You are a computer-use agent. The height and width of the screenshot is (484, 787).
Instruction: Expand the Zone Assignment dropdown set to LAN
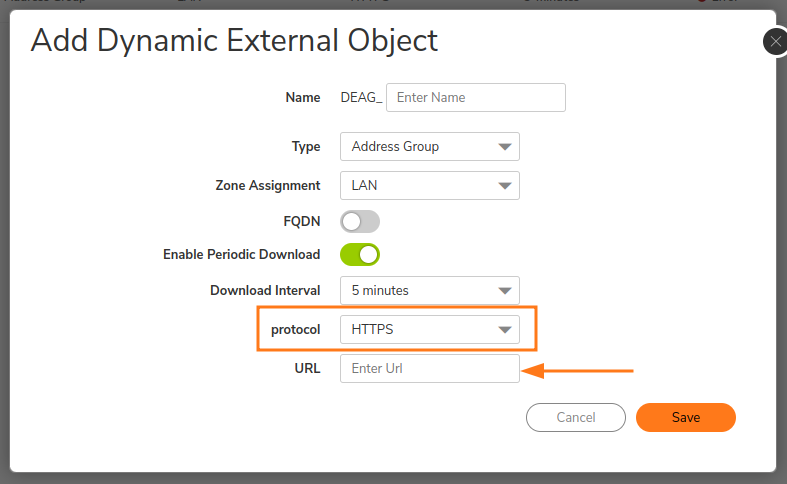pyautogui.click(x=429, y=185)
